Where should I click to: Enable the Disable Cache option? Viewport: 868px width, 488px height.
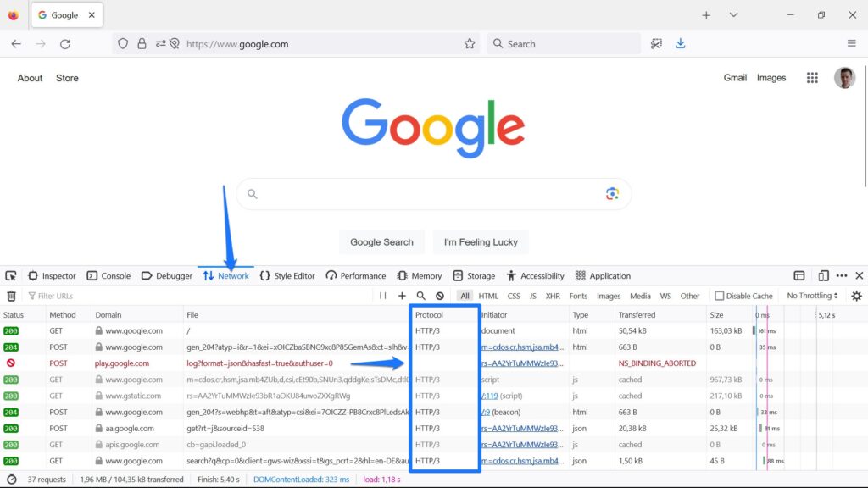coord(720,296)
